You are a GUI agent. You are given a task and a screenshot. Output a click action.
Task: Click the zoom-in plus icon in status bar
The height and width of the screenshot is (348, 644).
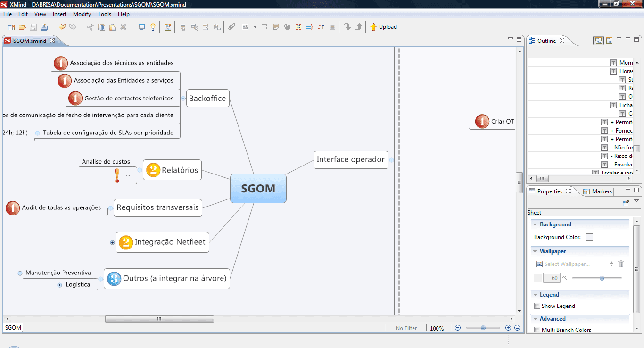click(508, 328)
